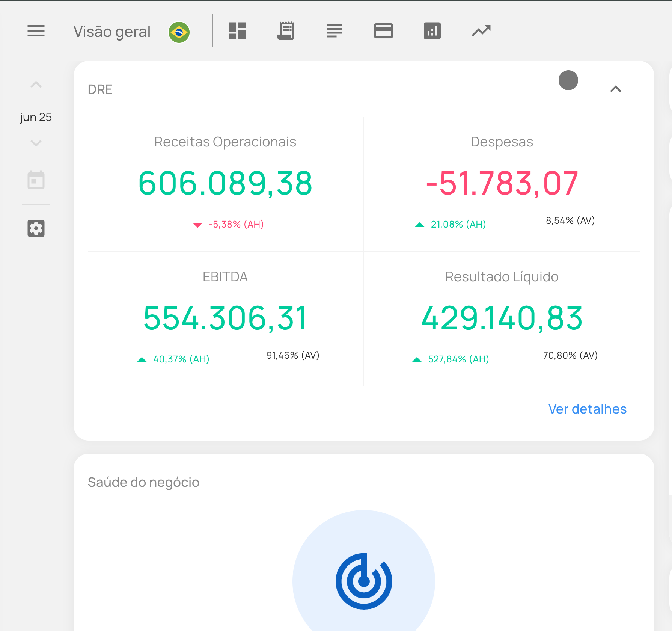Click Ver detalhes link
Viewport: 672px width, 631px height.
tap(587, 409)
